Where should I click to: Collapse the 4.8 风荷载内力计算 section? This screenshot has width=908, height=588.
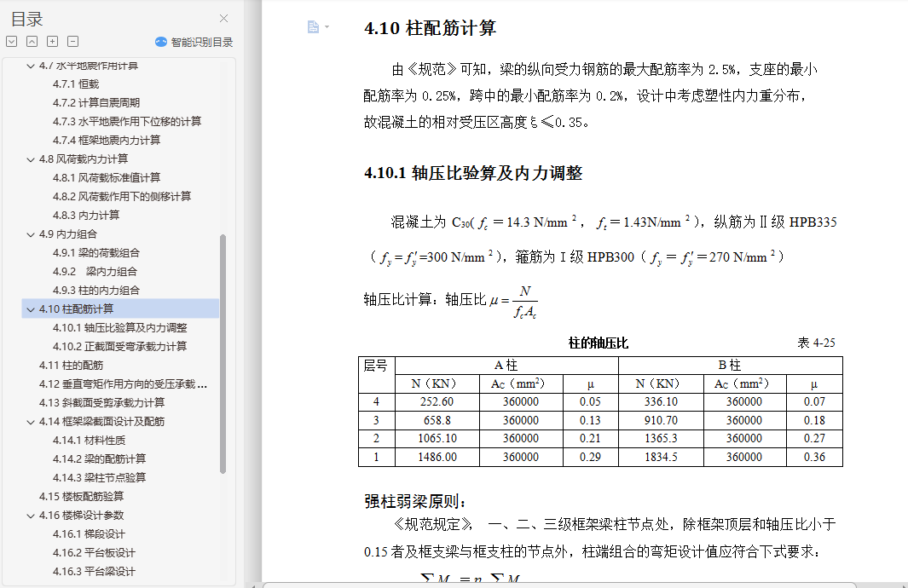tap(31, 159)
